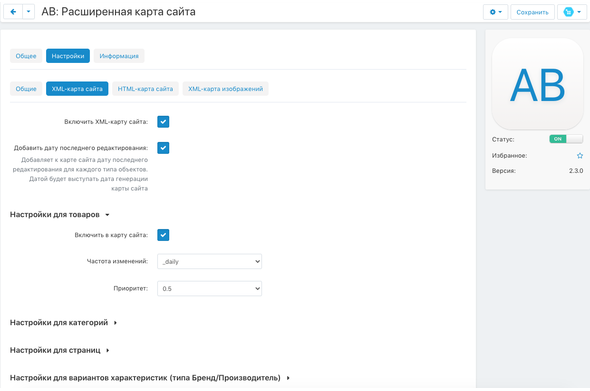
Task: Open the Частота изменений dropdown
Action: tap(209, 261)
